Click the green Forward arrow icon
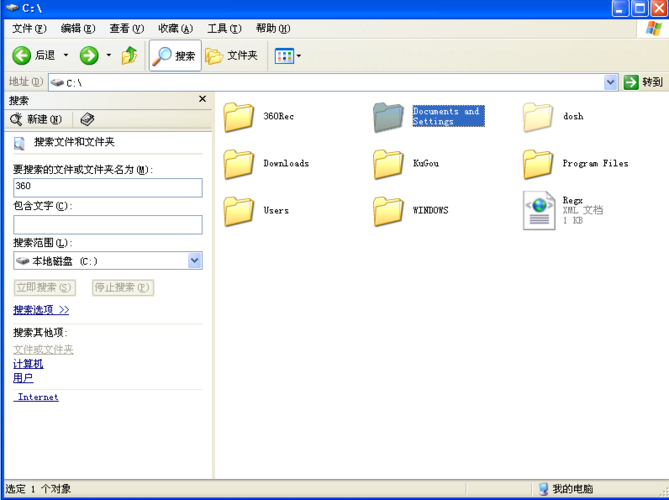Viewport: 669px width, 500px height. (89, 55)
